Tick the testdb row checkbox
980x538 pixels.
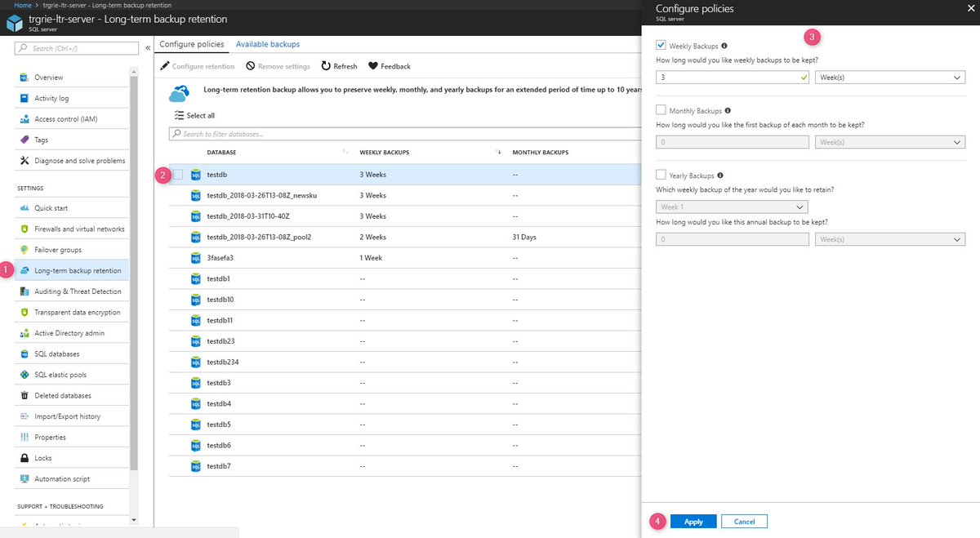pyautogui.click(x=178, y=175)
